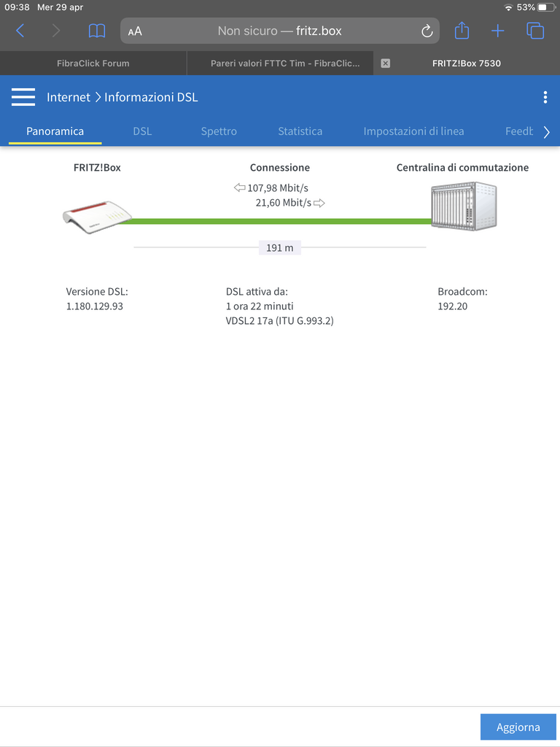
Task: Click the 21,60 Mbit/s upload value
Action: (284, 203)
